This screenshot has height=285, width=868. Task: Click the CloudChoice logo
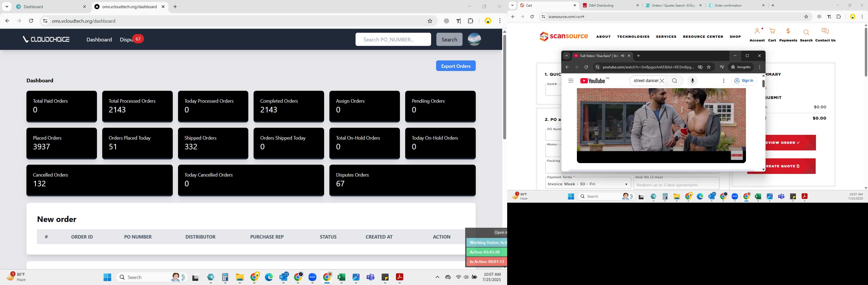click(46, 39)
